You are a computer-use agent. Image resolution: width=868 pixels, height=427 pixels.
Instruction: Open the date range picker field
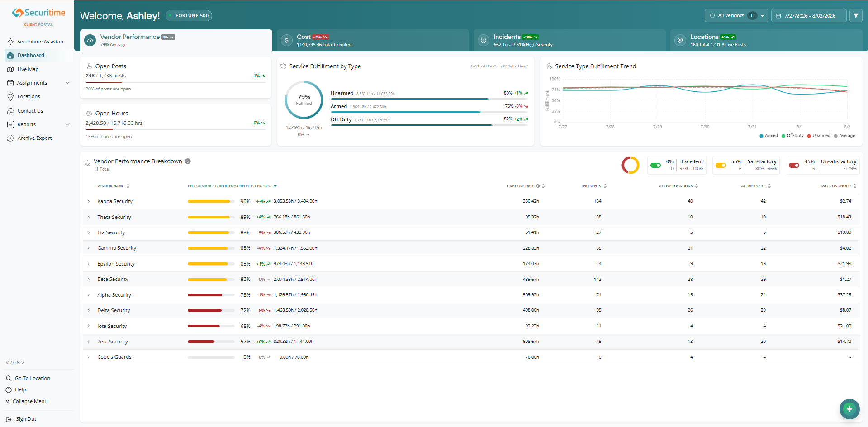[809, 16]
